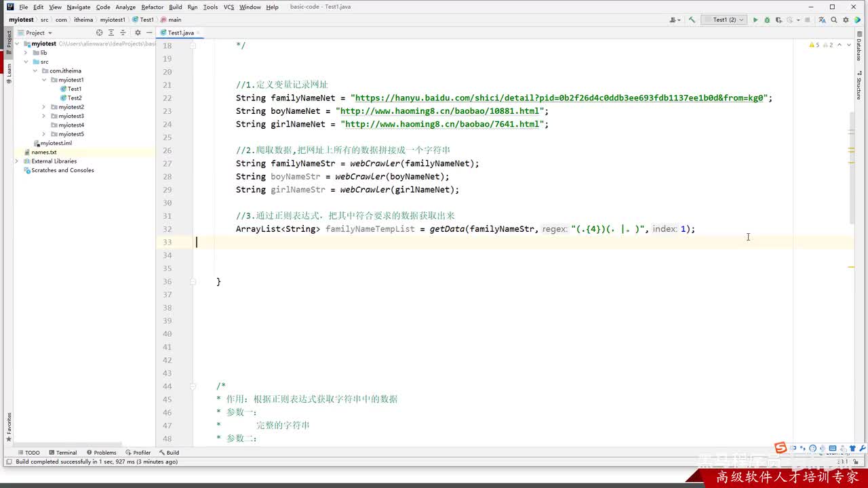The width and height of the screenshot is (868, 488).
Task: Expand External Libraries node
Action: (x=18, y=161)
